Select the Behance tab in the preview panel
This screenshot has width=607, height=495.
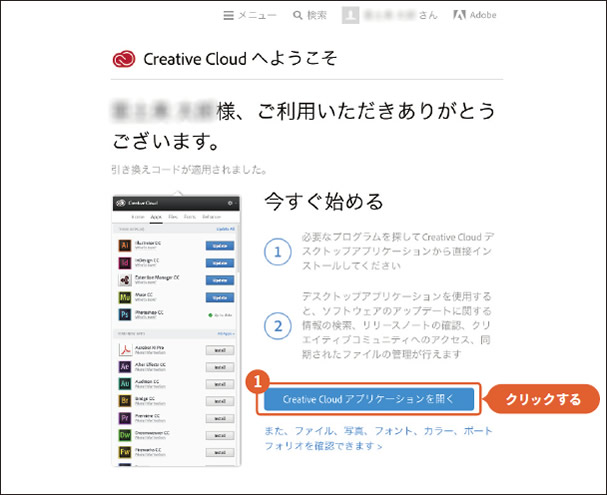pyautogui.click(x=211, y=217)
